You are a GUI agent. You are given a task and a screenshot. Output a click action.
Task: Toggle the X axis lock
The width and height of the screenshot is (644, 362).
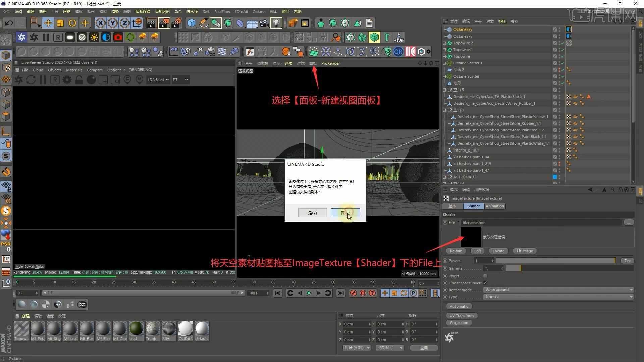100,23
